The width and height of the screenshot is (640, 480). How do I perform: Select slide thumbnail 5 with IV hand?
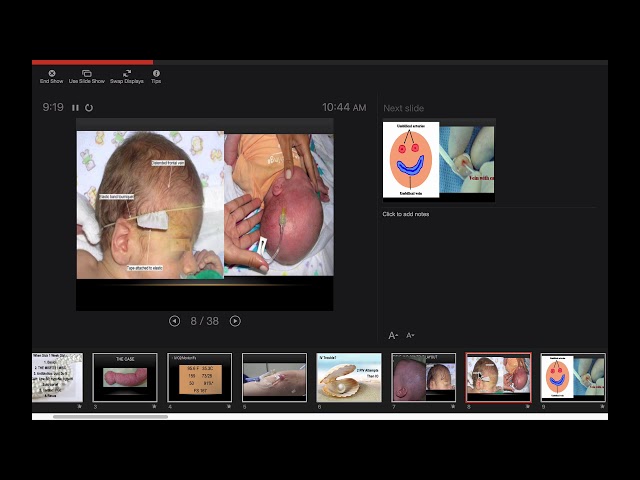[274, 378]
